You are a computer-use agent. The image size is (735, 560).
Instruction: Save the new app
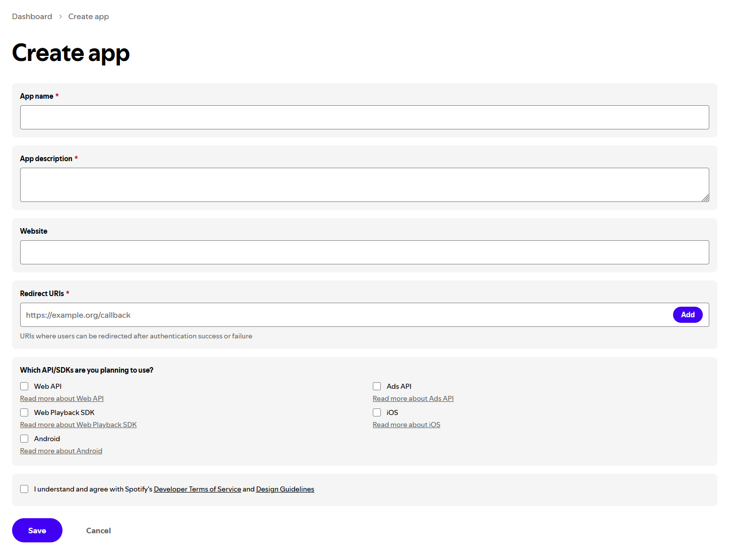coord(37,530)
